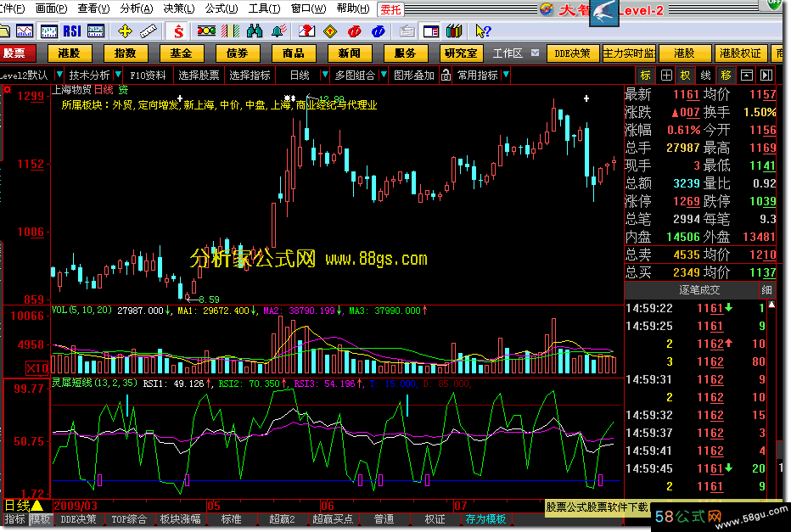Select the 债券 category button
This screenshot has width=791, height=532.
pyautogui.click(x=237, y=53)
